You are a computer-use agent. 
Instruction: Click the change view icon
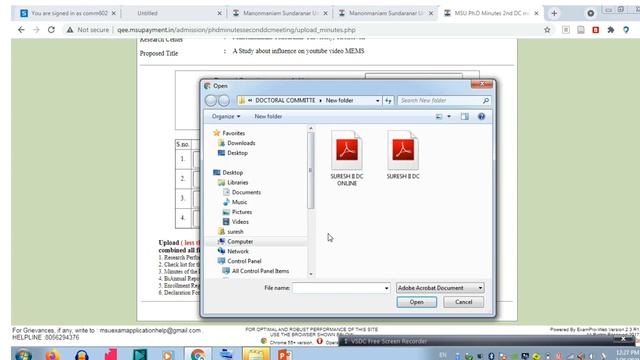pos(439,117)
